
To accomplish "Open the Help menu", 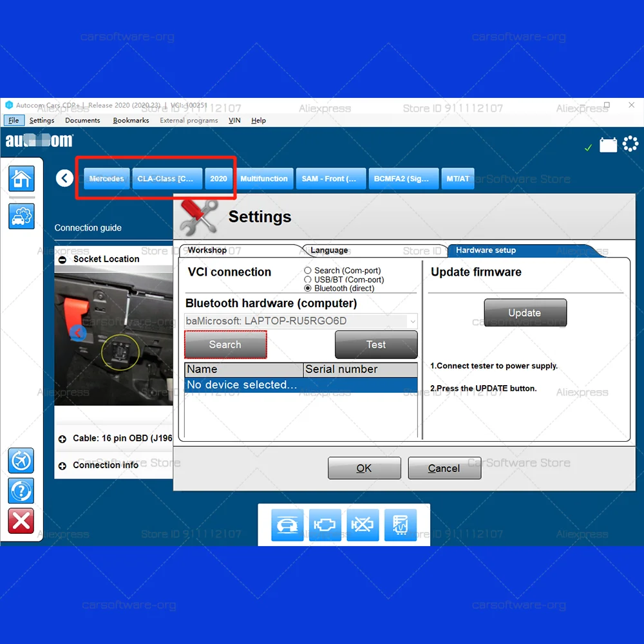I will [x=258, y=120].
